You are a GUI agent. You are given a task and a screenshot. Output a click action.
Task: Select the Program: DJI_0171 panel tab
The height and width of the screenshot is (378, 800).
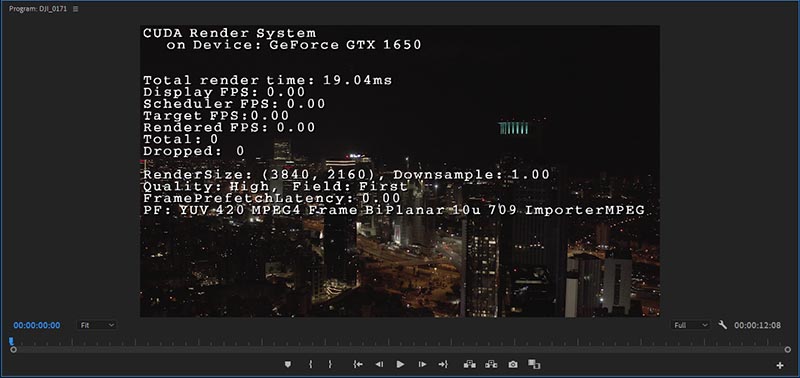[x=38, y=9]
